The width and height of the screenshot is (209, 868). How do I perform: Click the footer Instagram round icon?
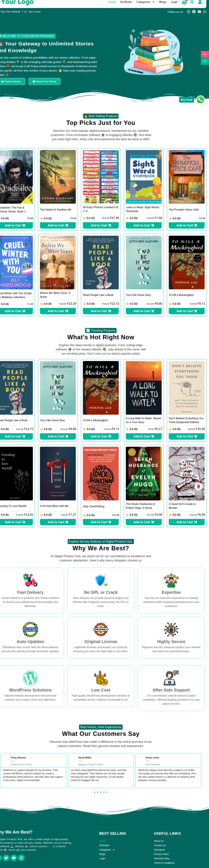pos(21,858)
